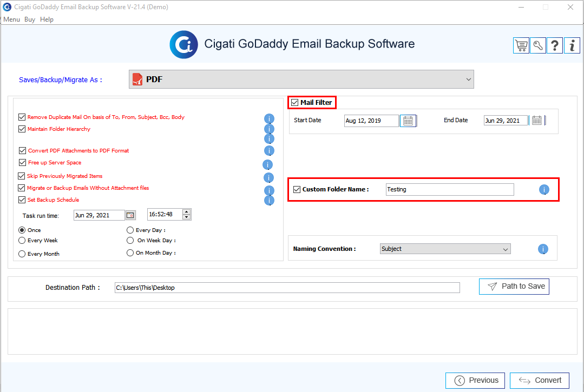584x392 pixels.
Task: Show info for Custom Folder Name
Action: coord(544,190)
